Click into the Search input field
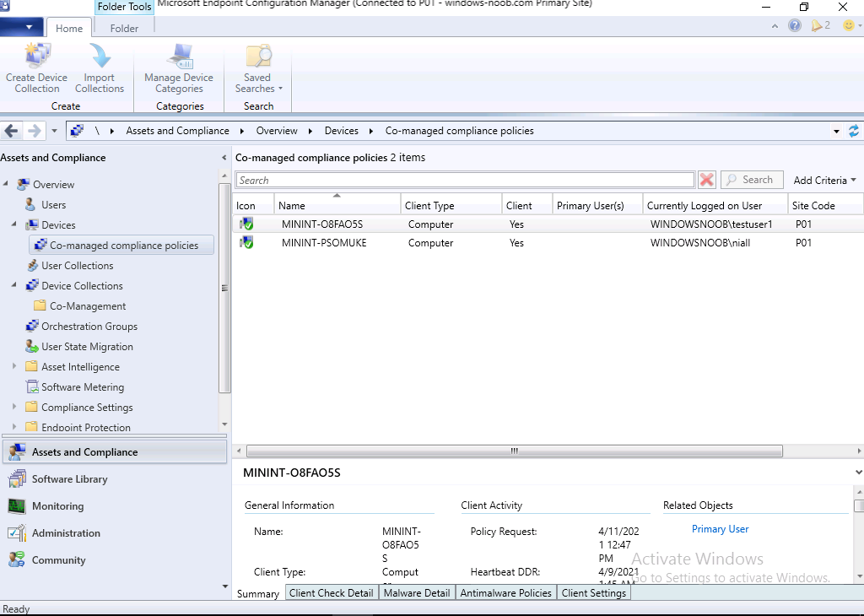The width and height of the screenshot is (864, 616). coord(466,181)
